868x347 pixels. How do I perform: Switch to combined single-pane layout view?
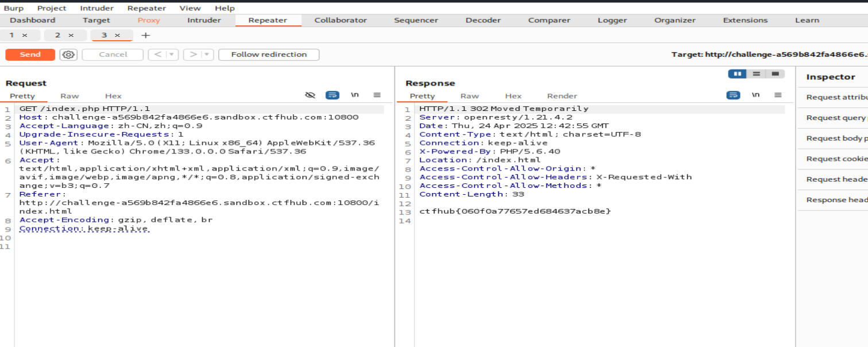(775, 74)
